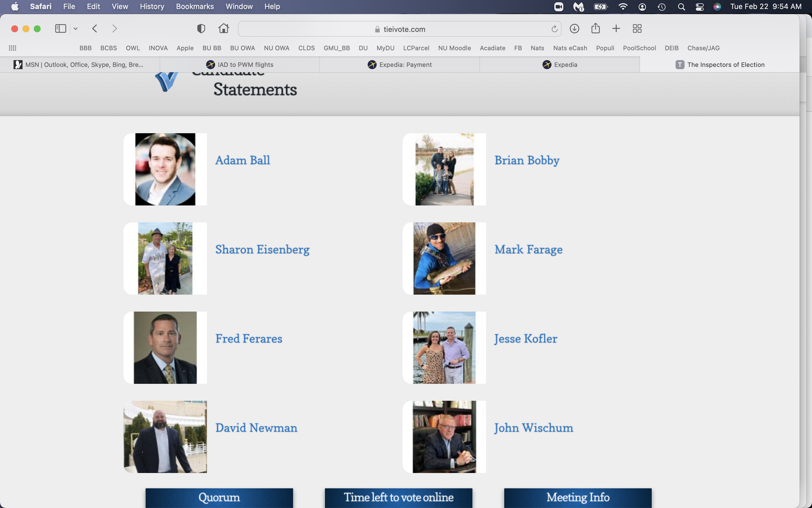
Task: Open the Bookmarks menu
Action: click(x=195, y=7)
